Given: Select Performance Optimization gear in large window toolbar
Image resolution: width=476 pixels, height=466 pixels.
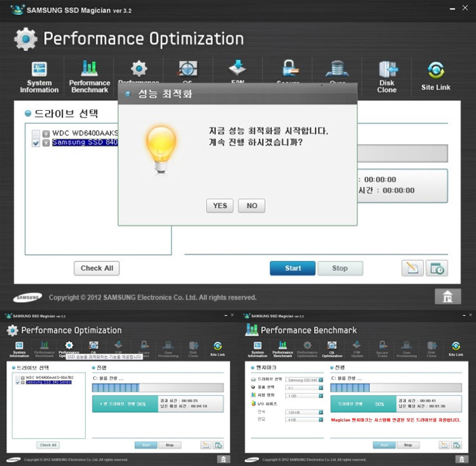Looking at the screenshot, I should point(139,69).
